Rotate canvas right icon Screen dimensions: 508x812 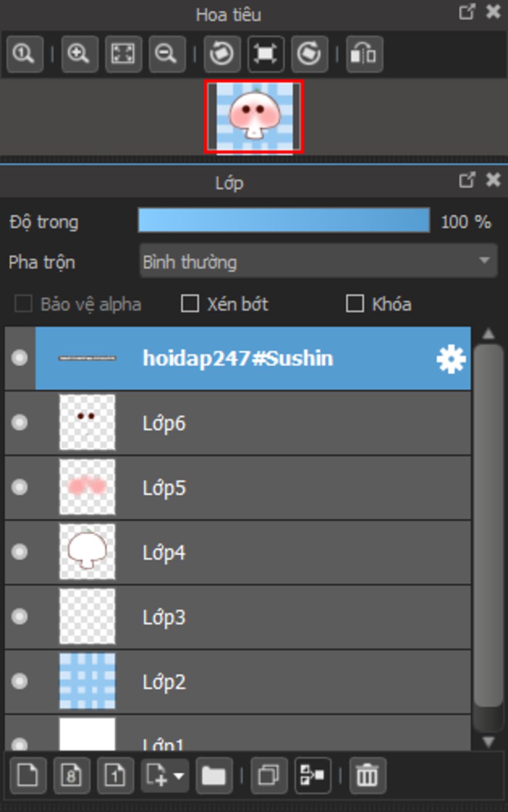pos(309,54)
